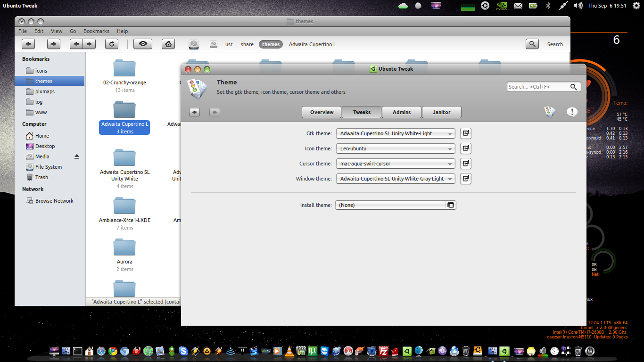Click the file chooser icon for Install theme
The width and height of the screenshot is (644, 362).
click(x=451, y=205)
